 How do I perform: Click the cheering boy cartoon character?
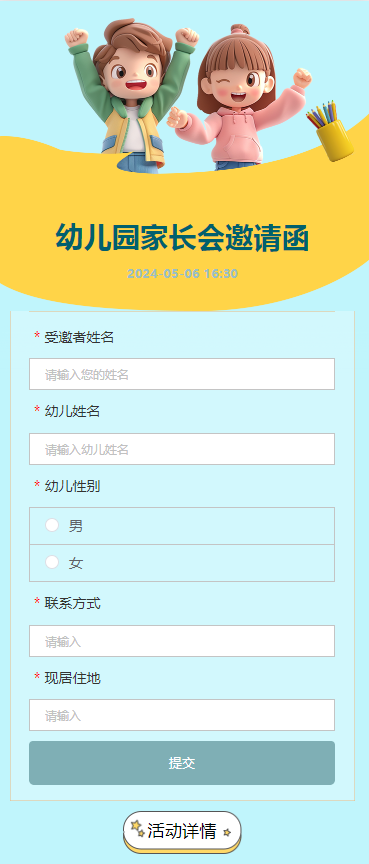pyautogui.click(x=132, y=94)
